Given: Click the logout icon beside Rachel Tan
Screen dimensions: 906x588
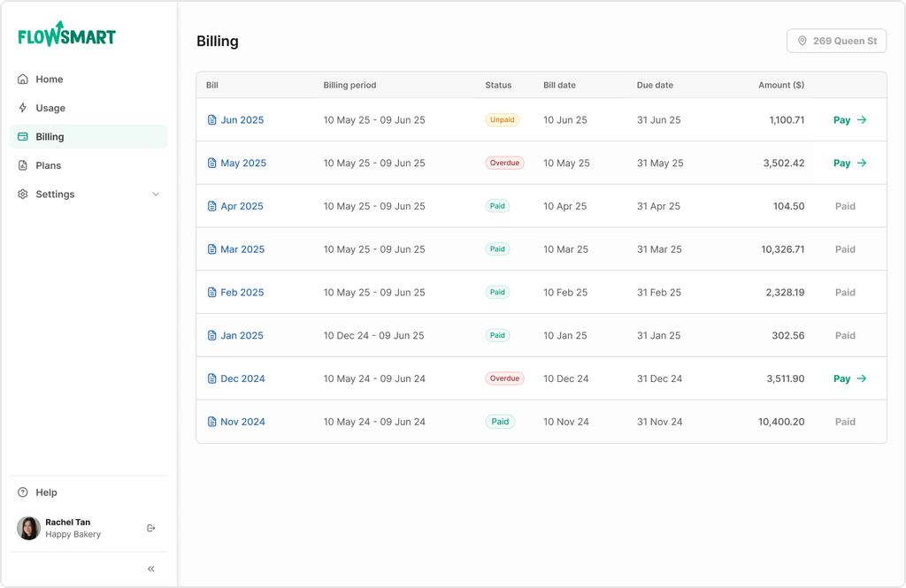Looking at the screenshot, I should 151,528.
